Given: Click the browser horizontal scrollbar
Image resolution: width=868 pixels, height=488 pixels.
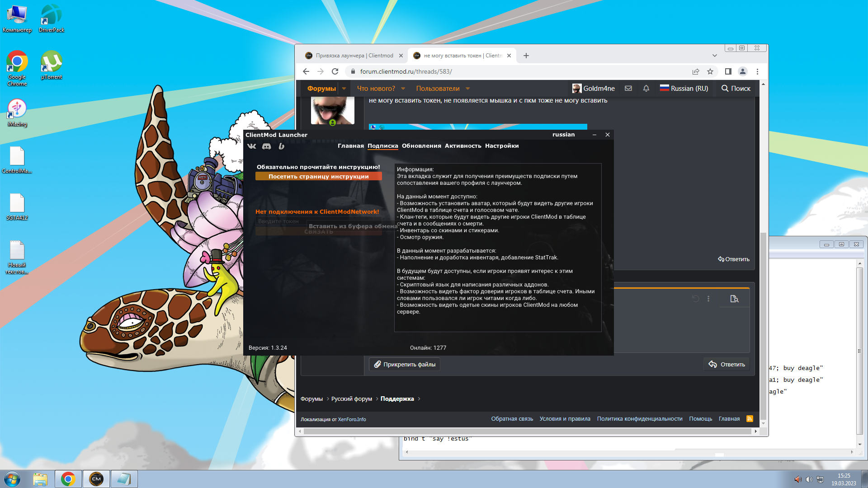Looking at the screenshot, I should point(528,432).
